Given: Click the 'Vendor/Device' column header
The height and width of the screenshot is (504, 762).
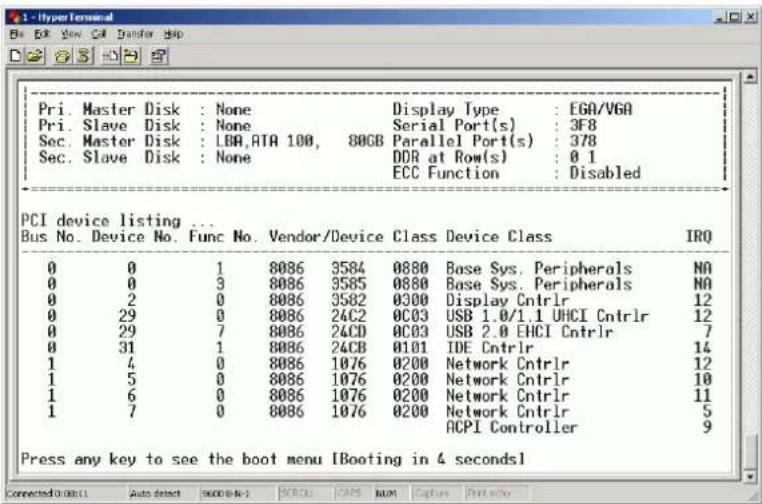Looking at the screenshot, I should (x=326, y=237).
